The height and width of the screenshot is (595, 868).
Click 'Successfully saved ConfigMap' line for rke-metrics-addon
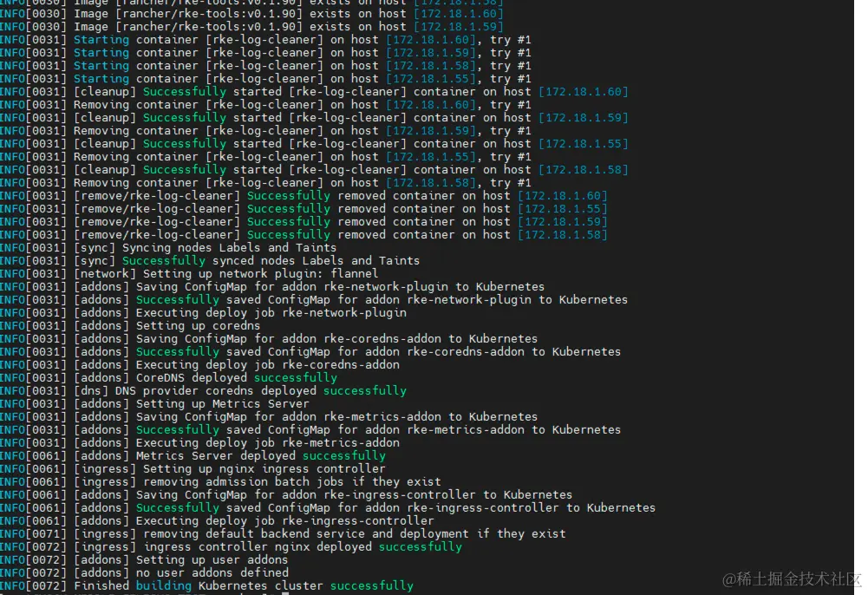click(x=310, y=430)
